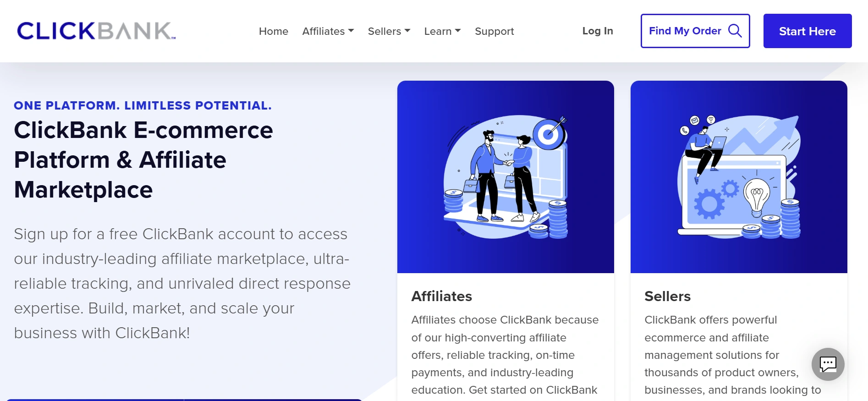Click the 'Sign up for a free ClickBank account' paragraph
This screenshot has height=401, width=868.
(182, 283)
